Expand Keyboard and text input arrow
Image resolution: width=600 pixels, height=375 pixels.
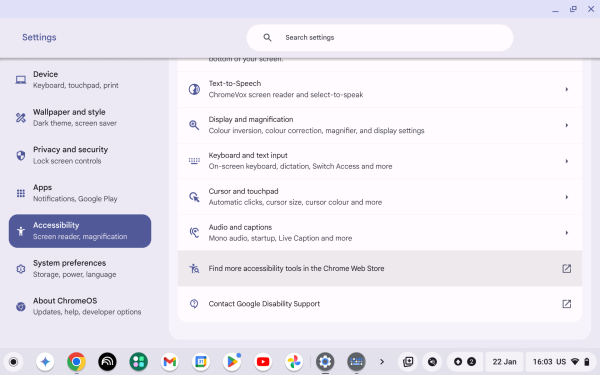pos(567,161)
